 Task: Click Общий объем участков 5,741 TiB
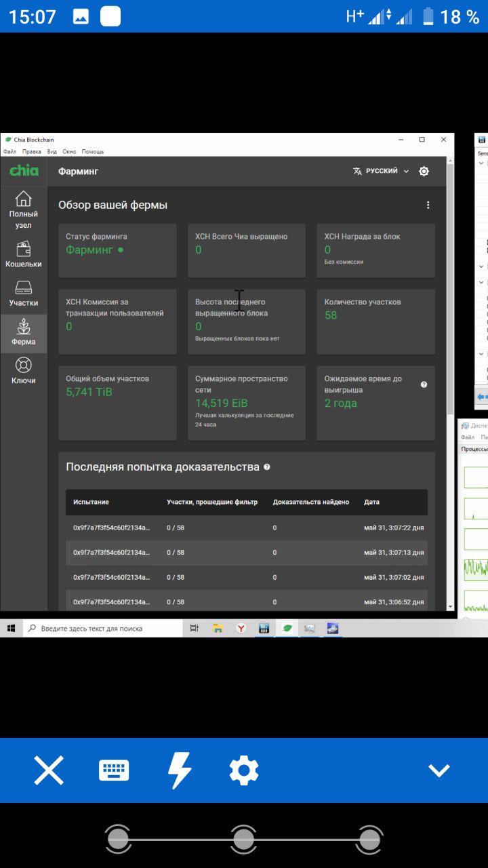point(89,392)
